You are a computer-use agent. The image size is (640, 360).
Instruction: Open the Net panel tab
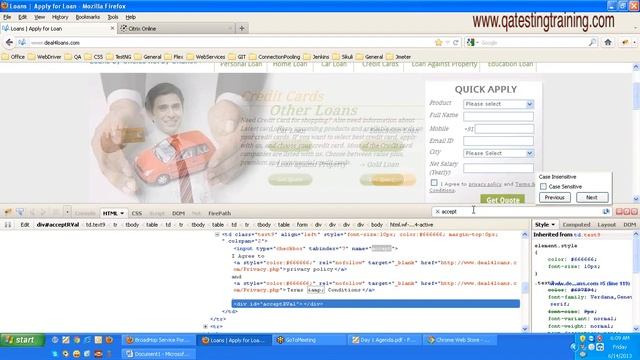click(x=196, y=213)
